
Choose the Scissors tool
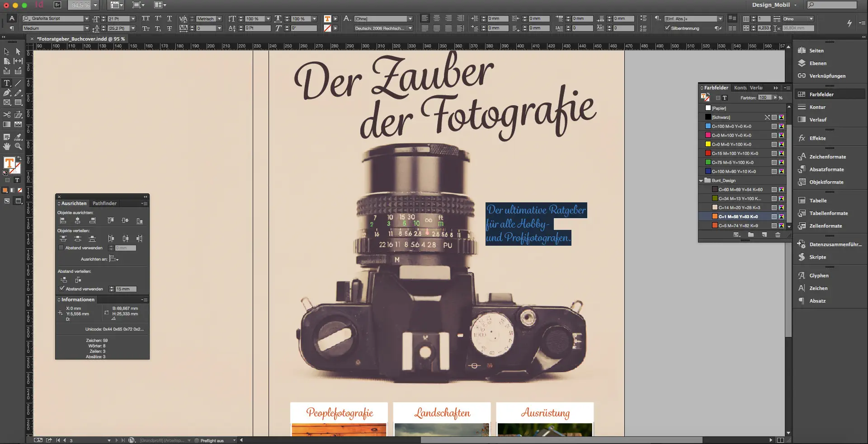[6, 114]
